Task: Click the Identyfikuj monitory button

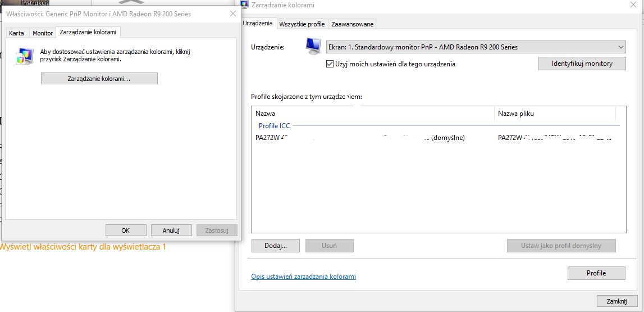Action: coord(582,64)
